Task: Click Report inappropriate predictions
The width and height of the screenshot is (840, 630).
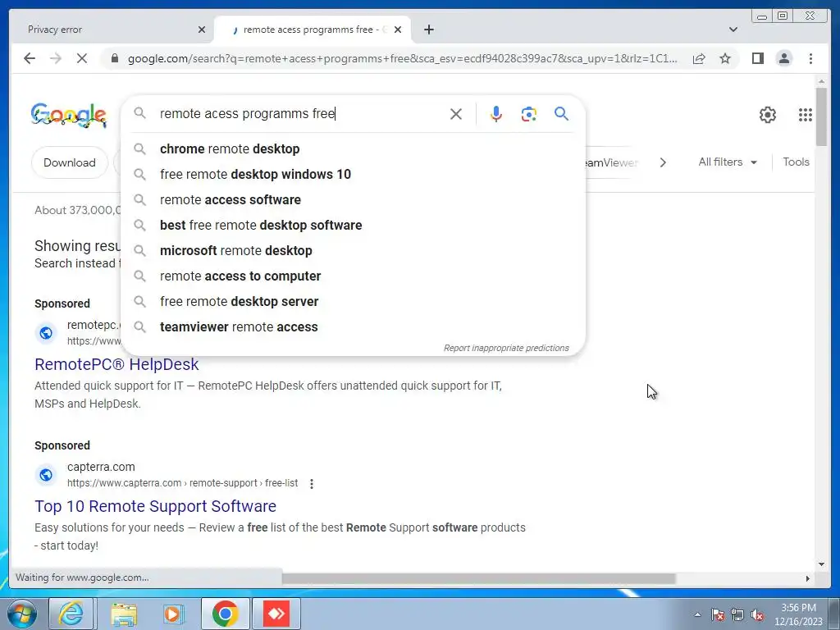Action: click(506, 348)
